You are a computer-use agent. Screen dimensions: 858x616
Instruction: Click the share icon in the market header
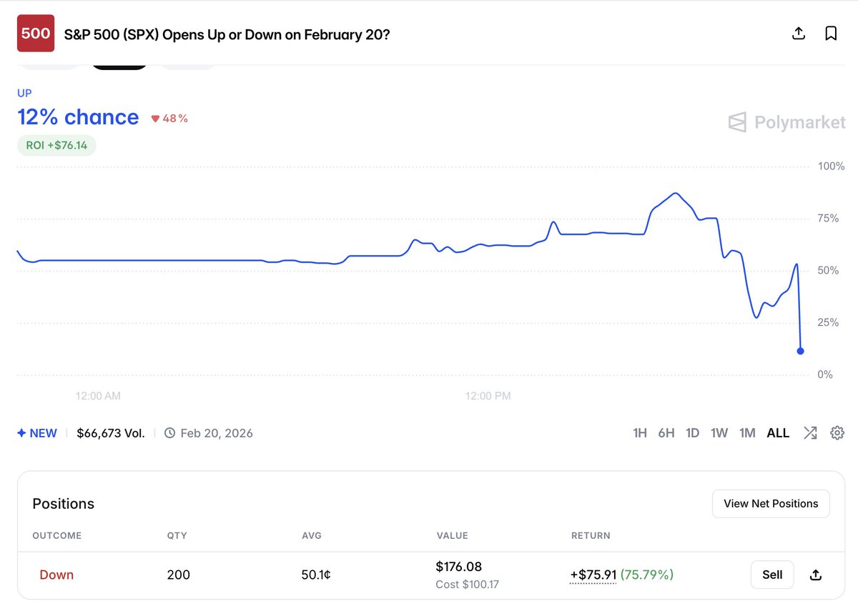point(799,33)
